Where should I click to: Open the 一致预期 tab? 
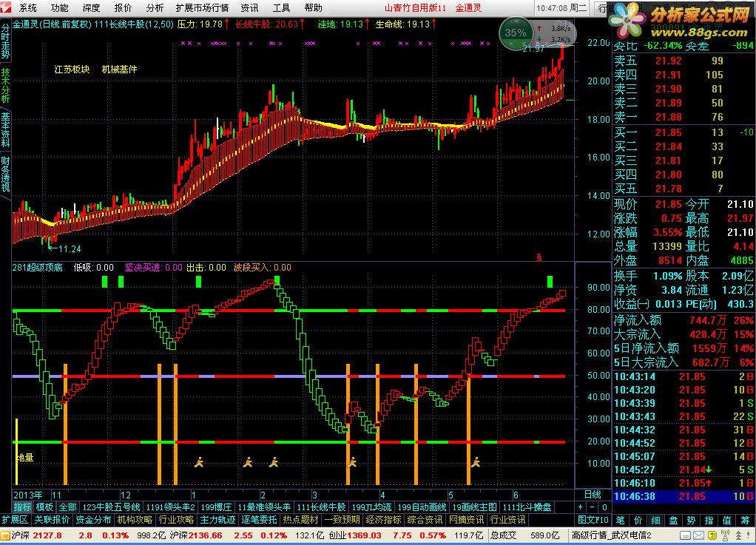click(342, 519)
